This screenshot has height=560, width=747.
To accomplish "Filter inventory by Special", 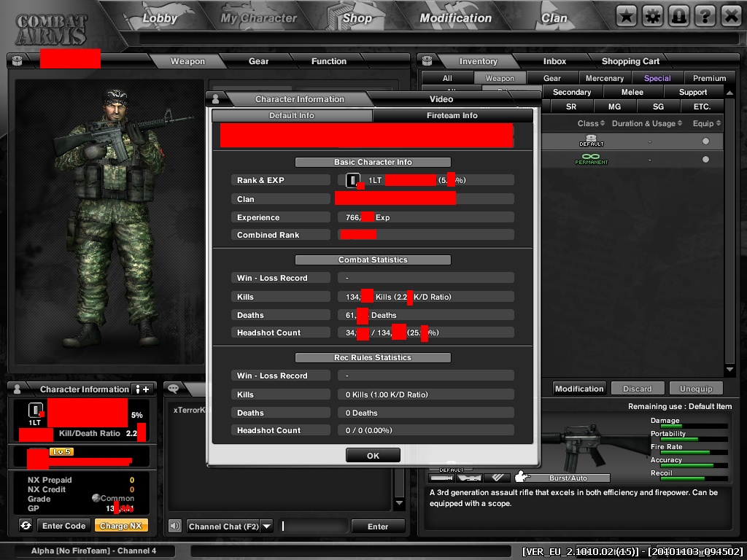I will click(657, 78).
